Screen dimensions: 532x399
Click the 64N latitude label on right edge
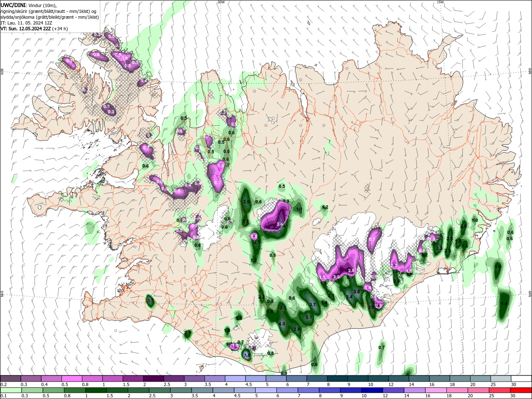tap(530, 294)
